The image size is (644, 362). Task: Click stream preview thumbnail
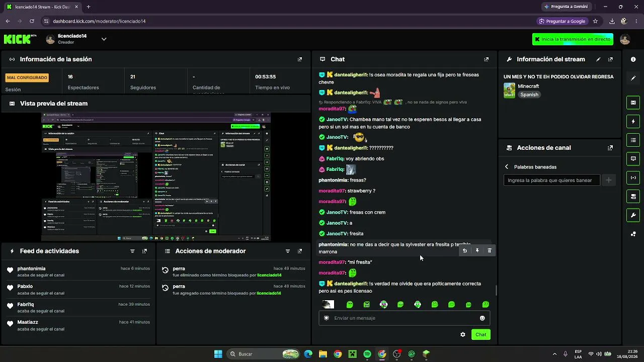(156, 177)
